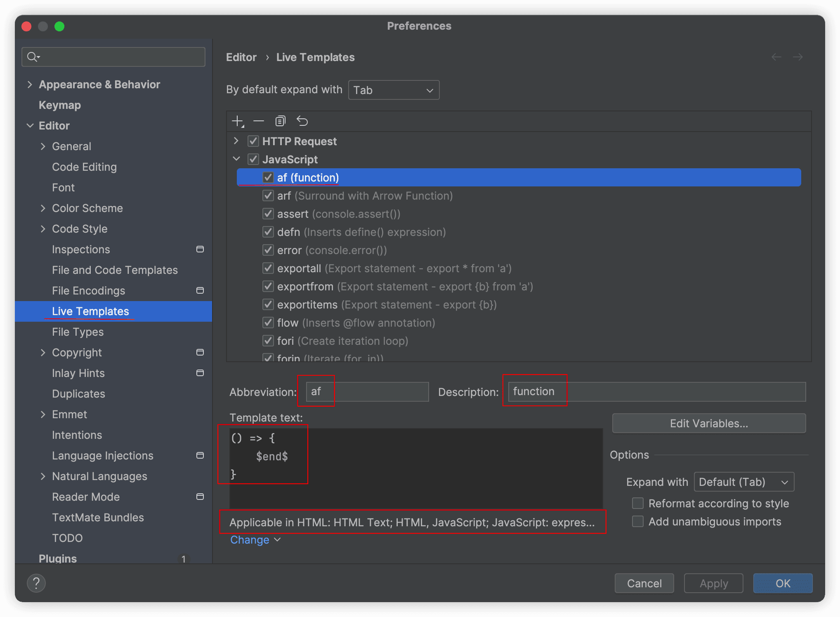The height and width of the screenshot is (617, 840).
Task: Click the add template plus icon
Action: click(x=238, y=121)
